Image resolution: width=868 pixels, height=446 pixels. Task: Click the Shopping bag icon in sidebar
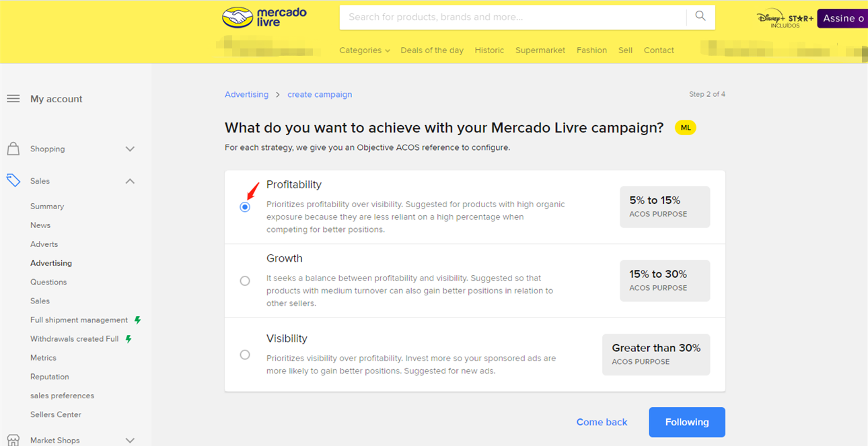[x=13, y=149]
